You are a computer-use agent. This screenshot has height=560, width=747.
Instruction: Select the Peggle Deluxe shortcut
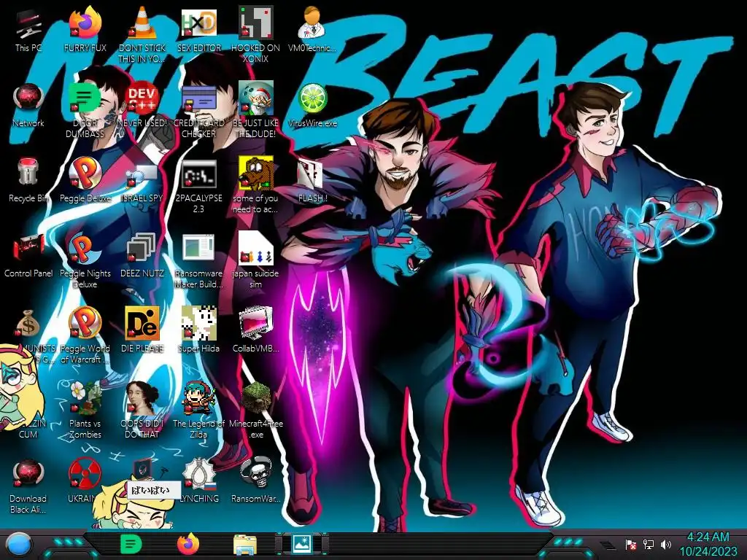click(x=85, y=181)
